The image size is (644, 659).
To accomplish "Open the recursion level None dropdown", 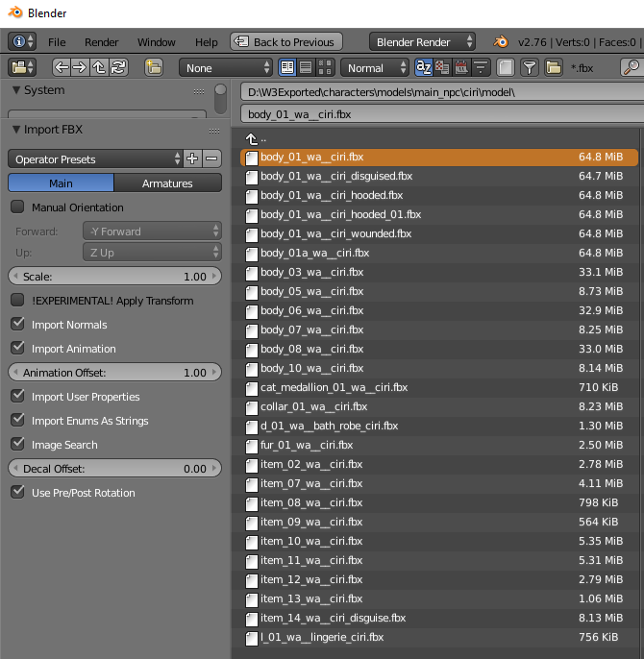I will 226,67.
